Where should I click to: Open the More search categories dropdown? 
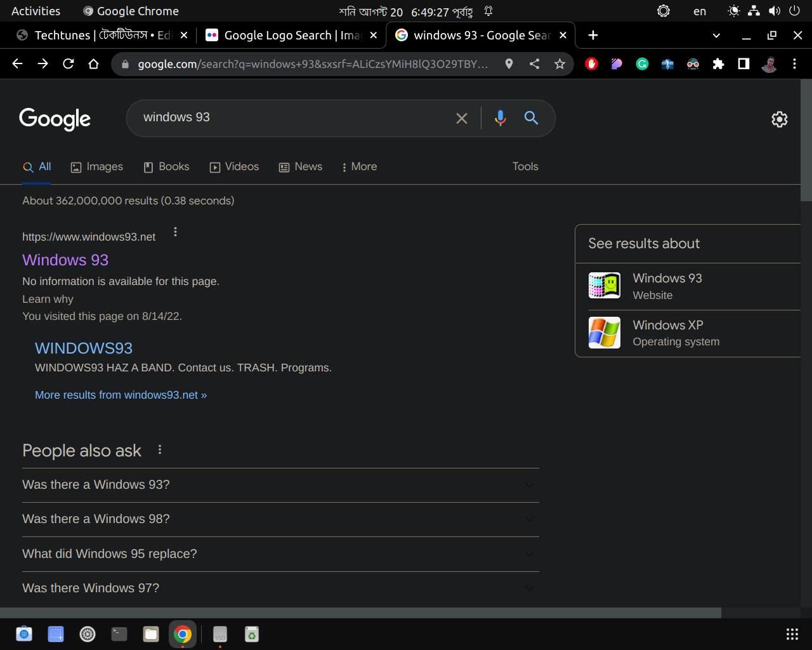[x=359, y=167]
